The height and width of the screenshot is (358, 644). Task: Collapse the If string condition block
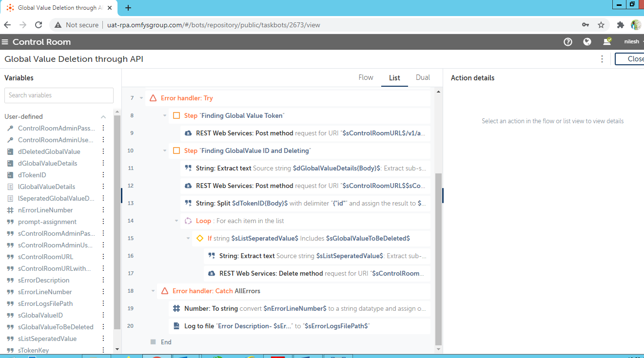point(188,239)
